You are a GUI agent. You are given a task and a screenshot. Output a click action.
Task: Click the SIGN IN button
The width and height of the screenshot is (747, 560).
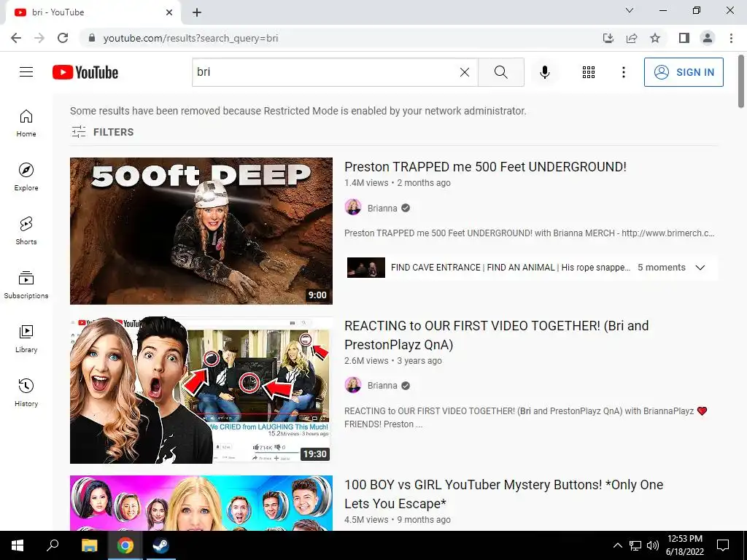pyautogui.click(x=684, y=72)
